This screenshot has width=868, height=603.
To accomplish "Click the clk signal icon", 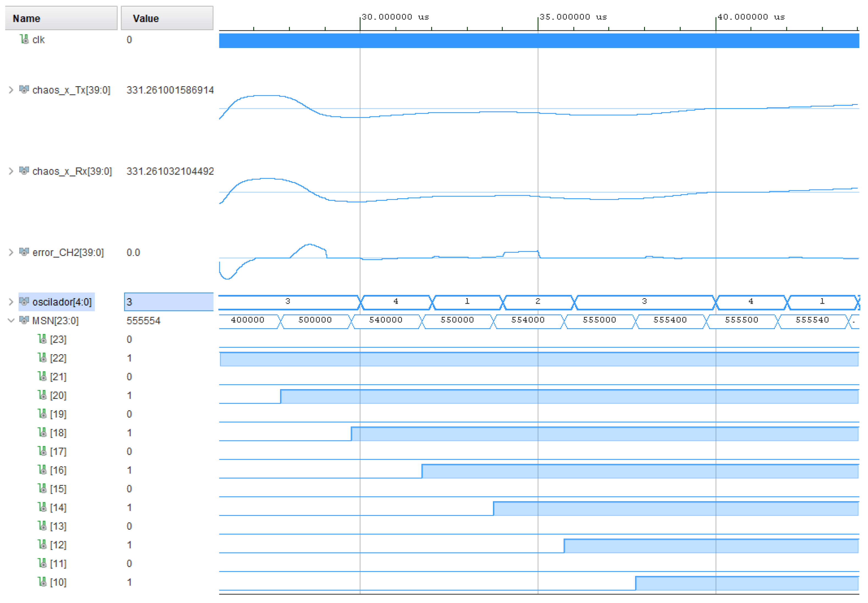I will pyautogui.click(x=24, y=39).
